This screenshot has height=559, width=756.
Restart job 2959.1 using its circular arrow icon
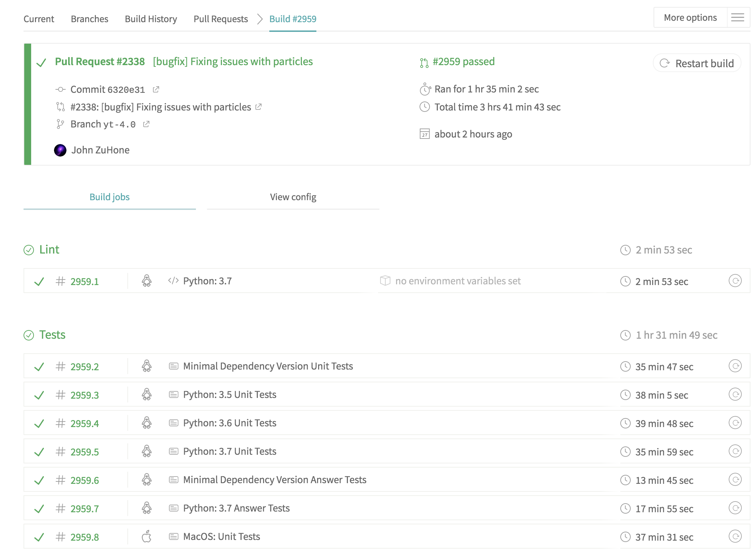click(735, 281)
